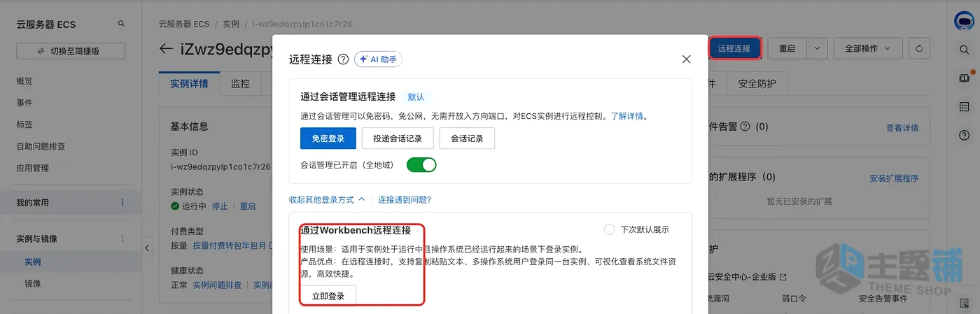Switch to the 实例详情 tab
This screenshot has height=314, width=980.
(189, 84)
